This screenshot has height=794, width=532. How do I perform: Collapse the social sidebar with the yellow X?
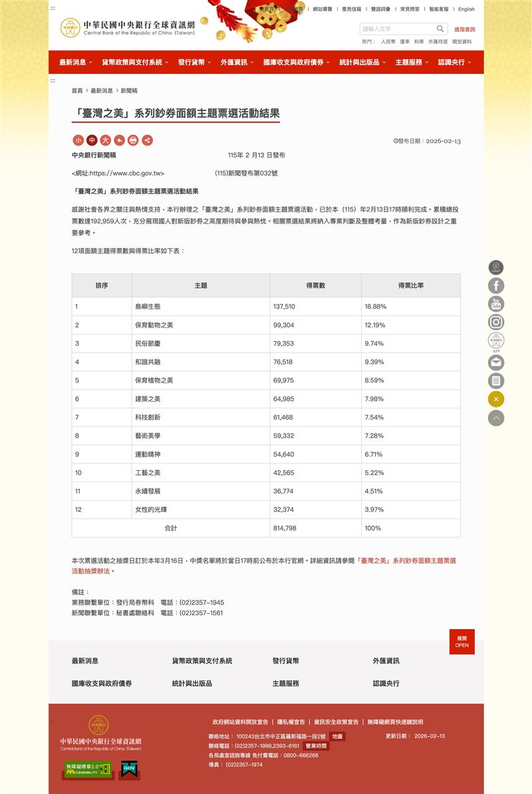[496, 399]
